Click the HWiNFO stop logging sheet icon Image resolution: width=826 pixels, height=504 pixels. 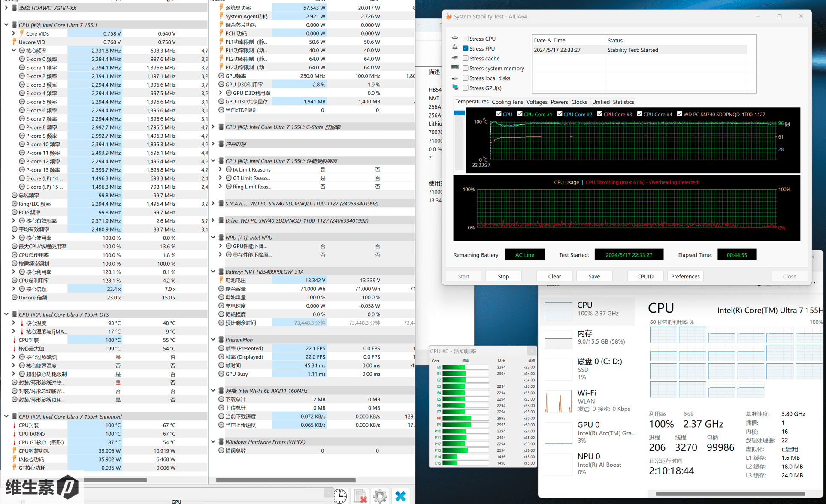coord(360,496)
